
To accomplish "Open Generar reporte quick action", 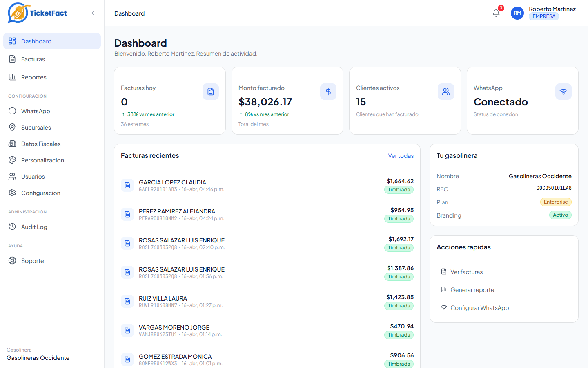I will click(472, 289).
